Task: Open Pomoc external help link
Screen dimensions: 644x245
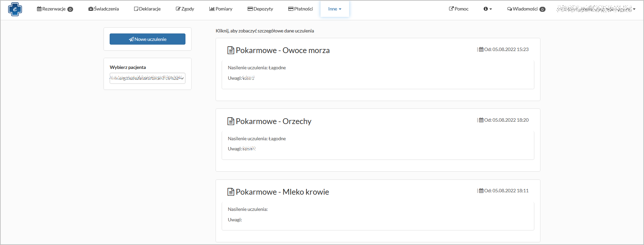Action: [x=459, y=9]
